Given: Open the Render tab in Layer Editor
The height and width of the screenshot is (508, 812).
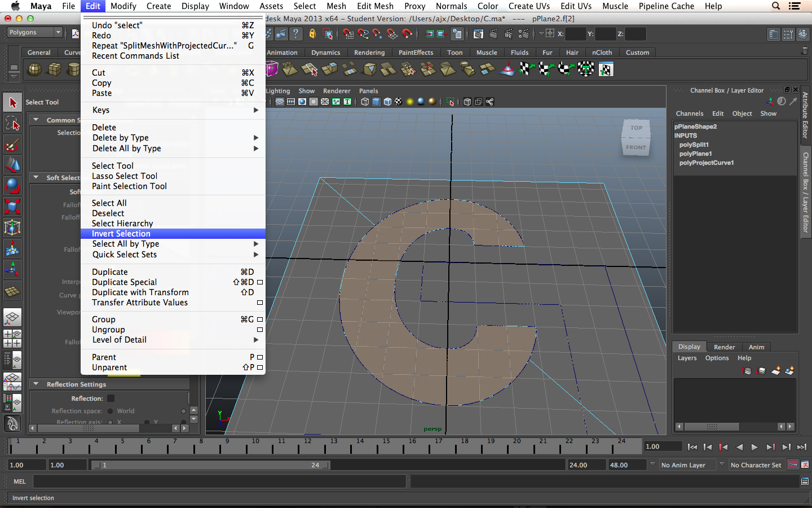Looking at the screenshot, I should 724,347.
